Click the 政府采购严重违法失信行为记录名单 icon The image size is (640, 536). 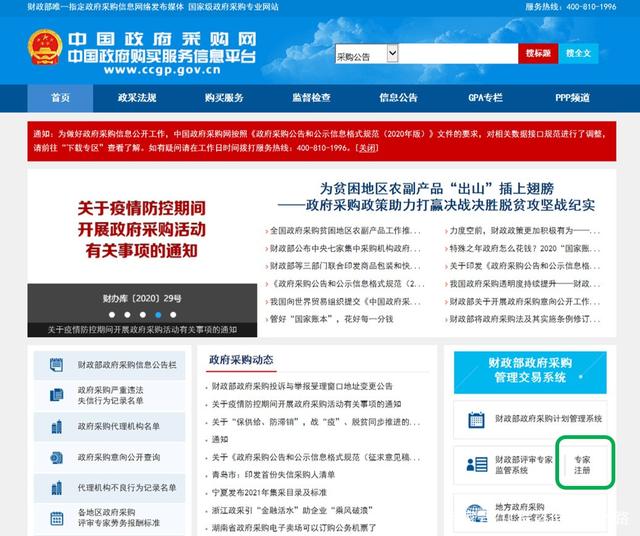56,395
